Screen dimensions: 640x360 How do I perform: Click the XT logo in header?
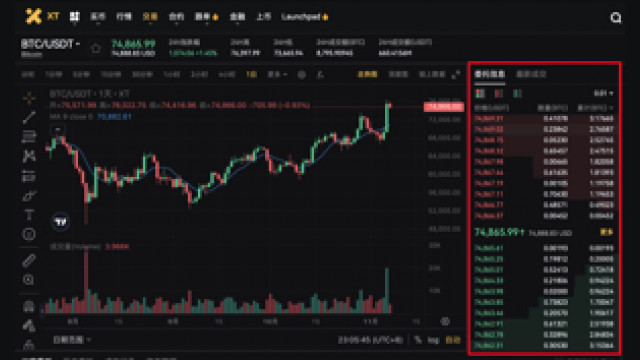point(42,16)
